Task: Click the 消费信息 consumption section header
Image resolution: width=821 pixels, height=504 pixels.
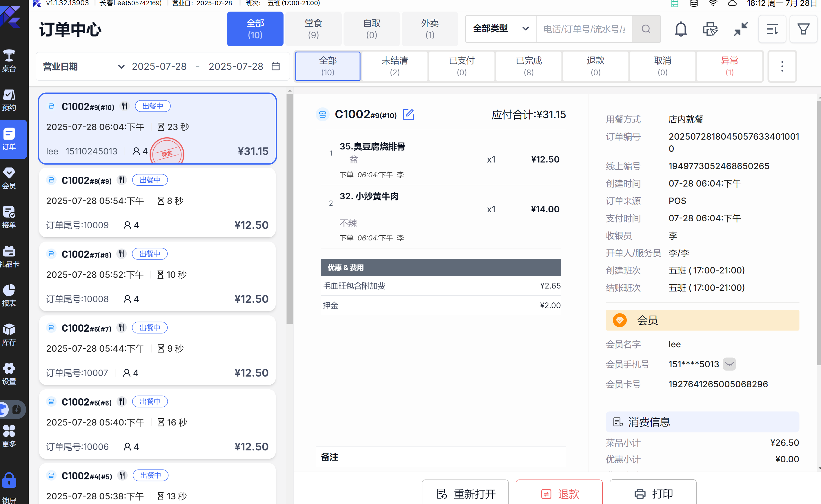Action: [x=702, y=422]
